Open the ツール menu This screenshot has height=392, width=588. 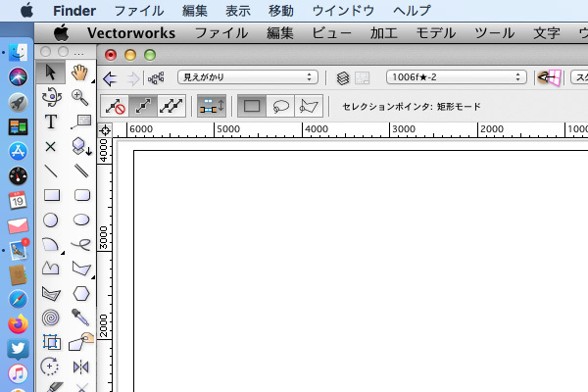pos(494,33)
